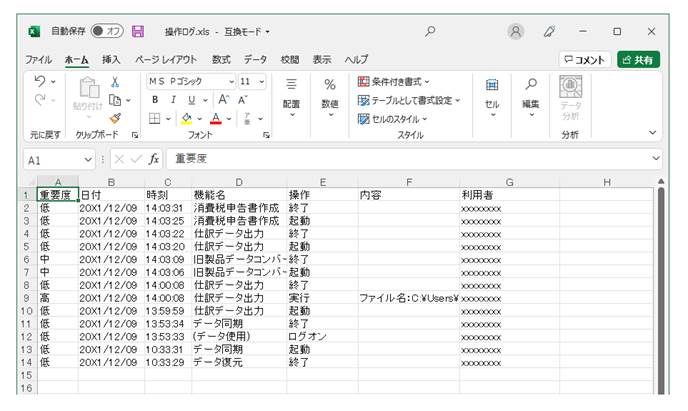Click the Name Box showing A1

(53, 160)
